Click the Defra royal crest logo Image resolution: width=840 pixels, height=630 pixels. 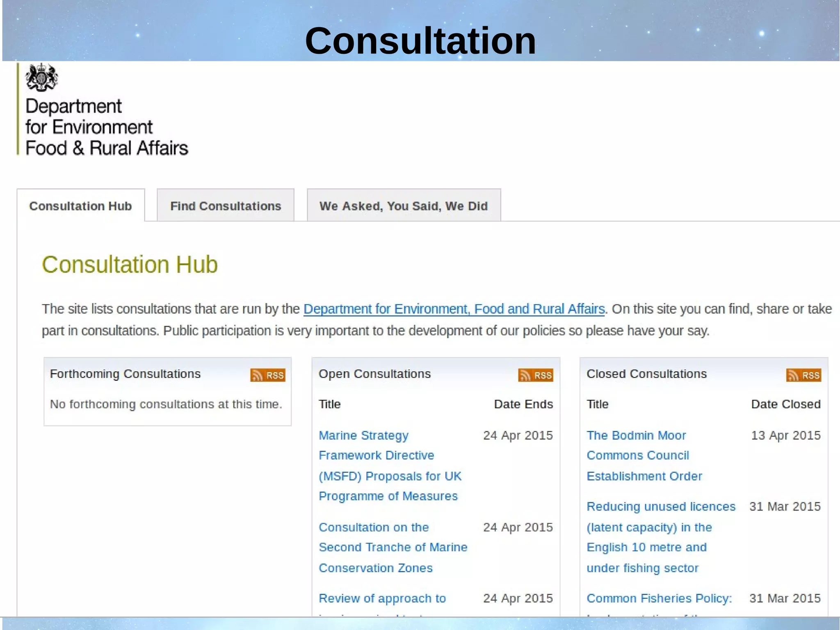point(41,77)
